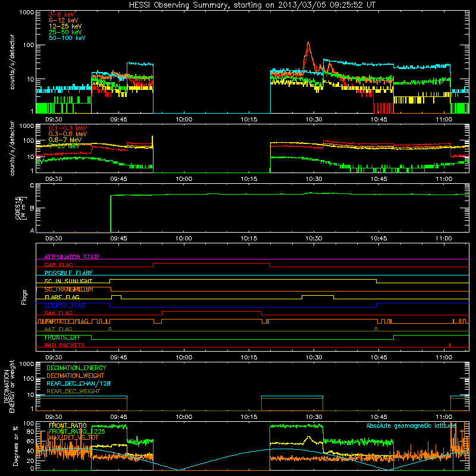Click the SC_IN_SUNLIGHT flag label
The height and width of the screenshot is (476, 476).
68,281
